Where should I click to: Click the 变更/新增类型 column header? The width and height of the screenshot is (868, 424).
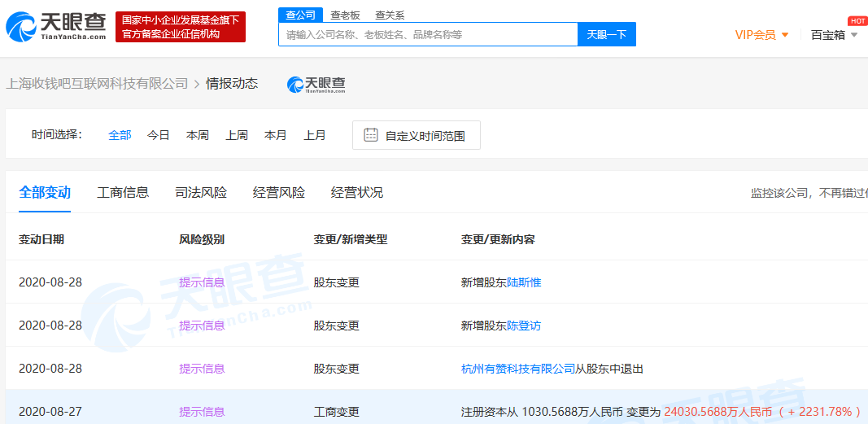click(x=351, y=240)
